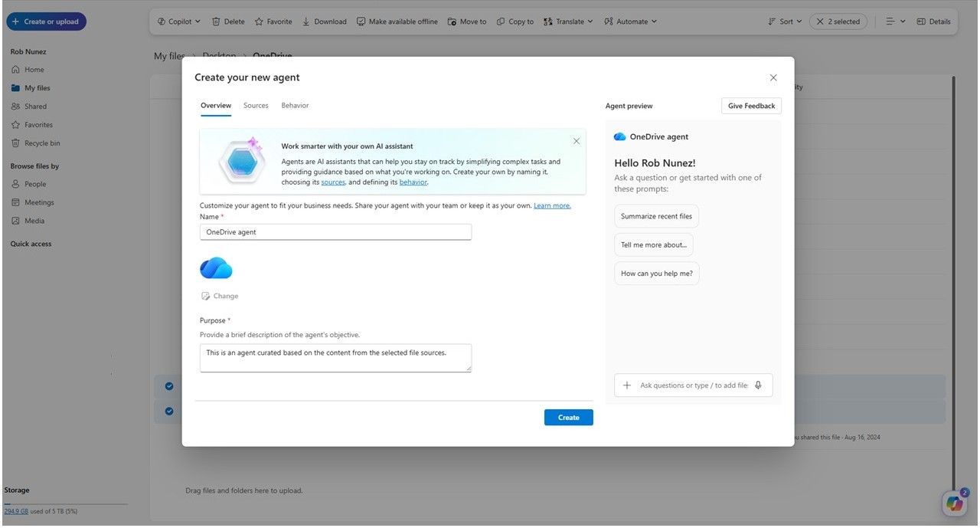
Task: Click Move to in the toolbar
Action: point(467,21)
